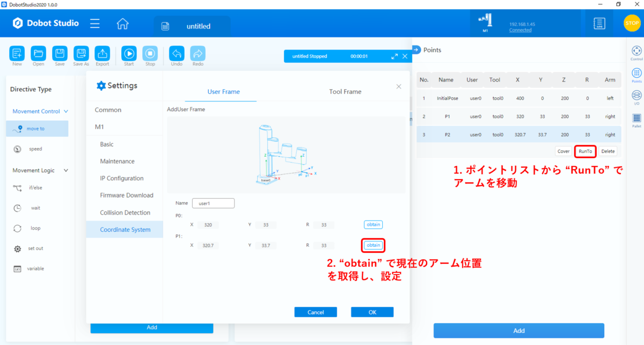Image resolution: width=644 pixels, height=345 pixels.
Task: Click the RunTo button for point P2
Action: pos(585,151)
